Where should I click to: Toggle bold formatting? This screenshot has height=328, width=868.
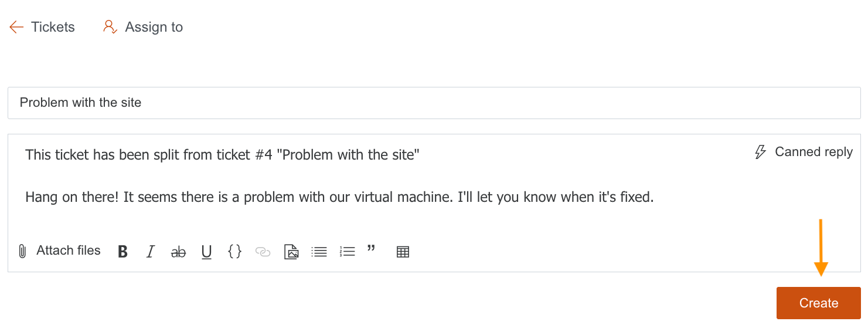pyautogui.click(x=122, y=252)
